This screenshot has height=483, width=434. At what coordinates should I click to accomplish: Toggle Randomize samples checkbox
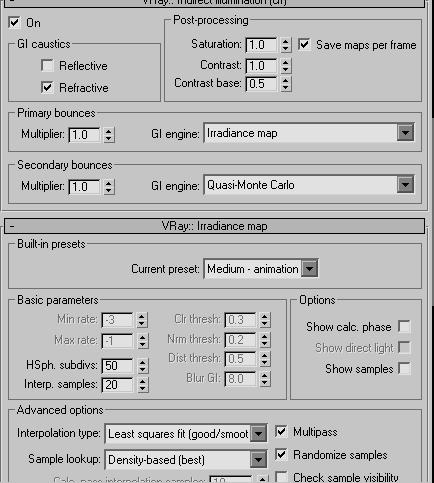click(x=281, y=454)
